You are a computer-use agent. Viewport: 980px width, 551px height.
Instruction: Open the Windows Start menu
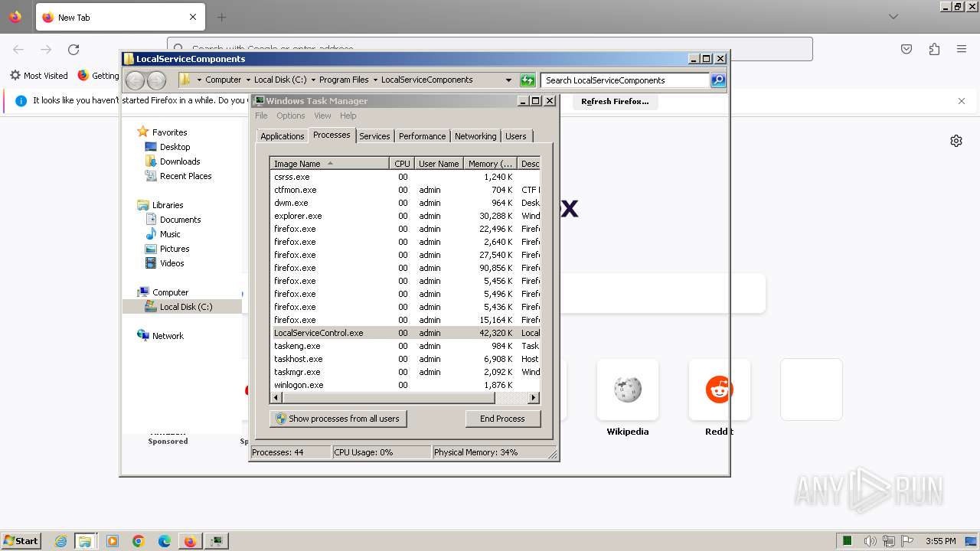(21, 540)
